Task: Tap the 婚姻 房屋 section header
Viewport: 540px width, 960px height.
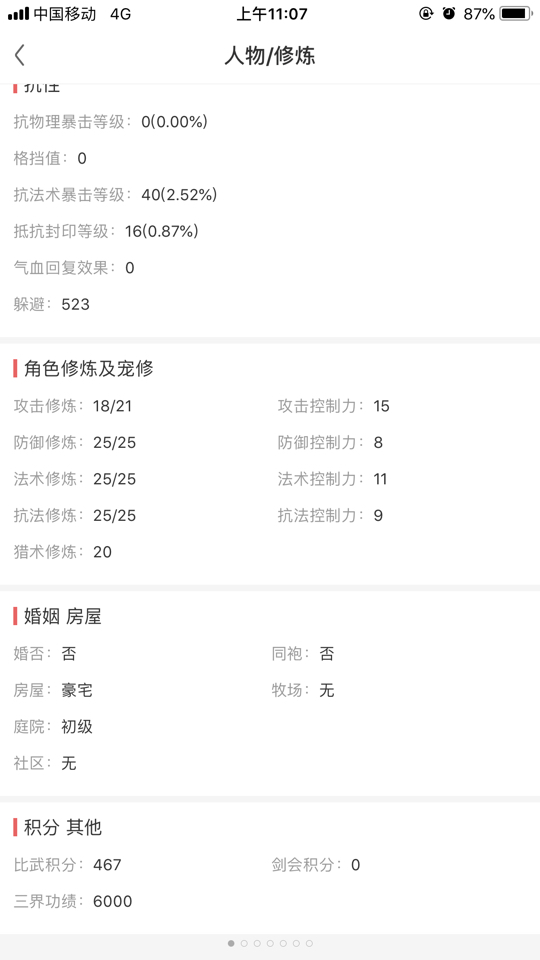Action: pyautogui.click(x=62, y=617)
